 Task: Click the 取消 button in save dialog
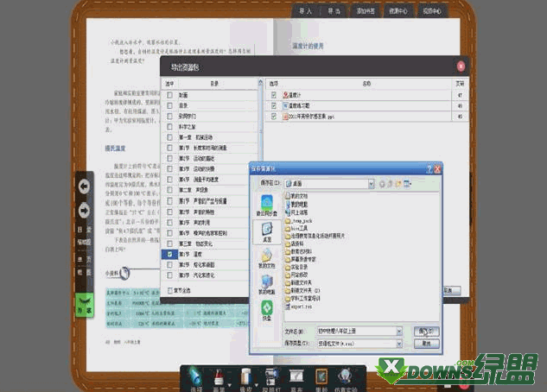tap(426, 344)
